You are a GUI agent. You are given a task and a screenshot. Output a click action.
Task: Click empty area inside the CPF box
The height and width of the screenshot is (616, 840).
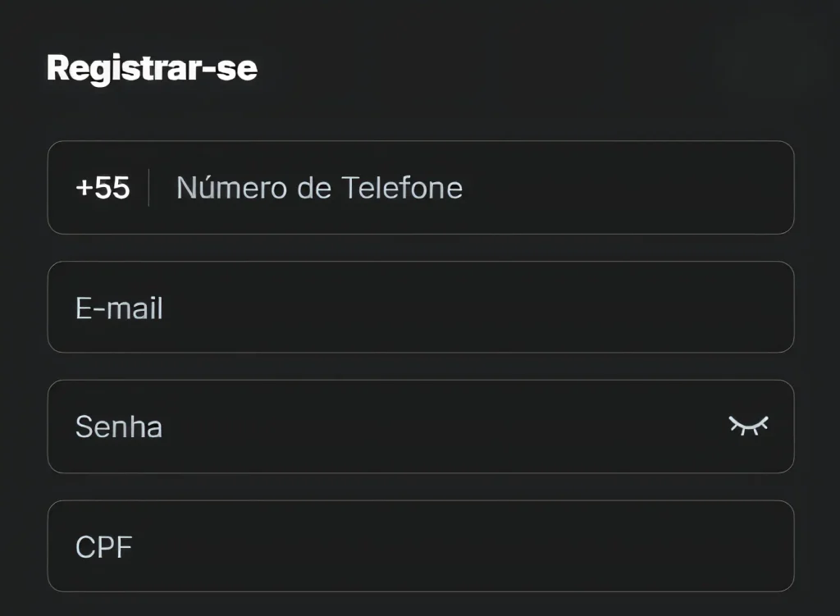461,545
